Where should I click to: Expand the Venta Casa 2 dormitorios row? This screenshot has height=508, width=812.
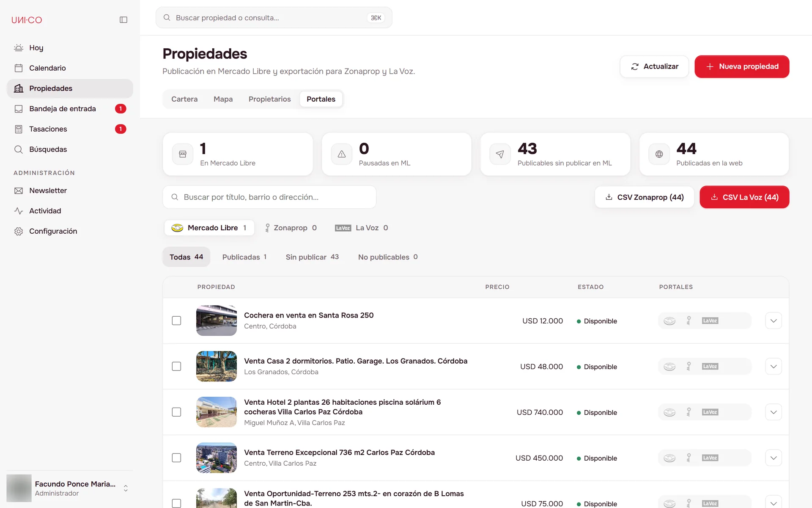774,367
